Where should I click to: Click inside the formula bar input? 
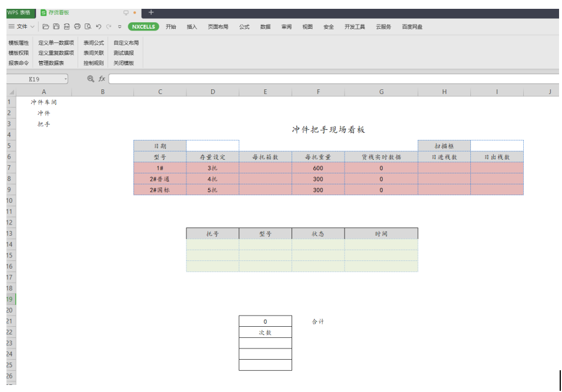pyautogui.click(x=329, y=79)
